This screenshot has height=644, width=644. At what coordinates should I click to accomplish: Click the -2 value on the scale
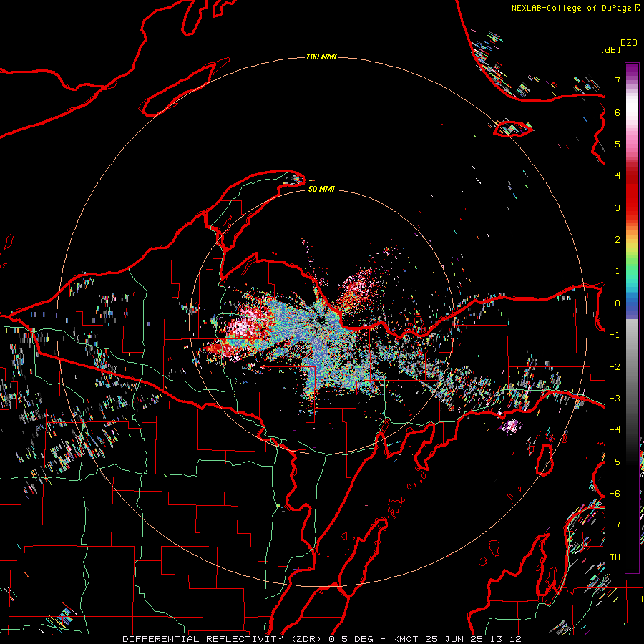point(615,367)
